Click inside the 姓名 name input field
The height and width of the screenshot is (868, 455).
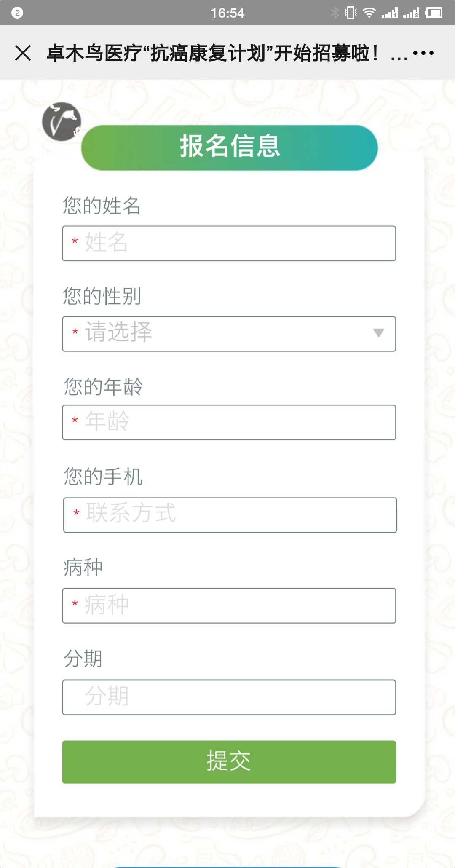229,243
